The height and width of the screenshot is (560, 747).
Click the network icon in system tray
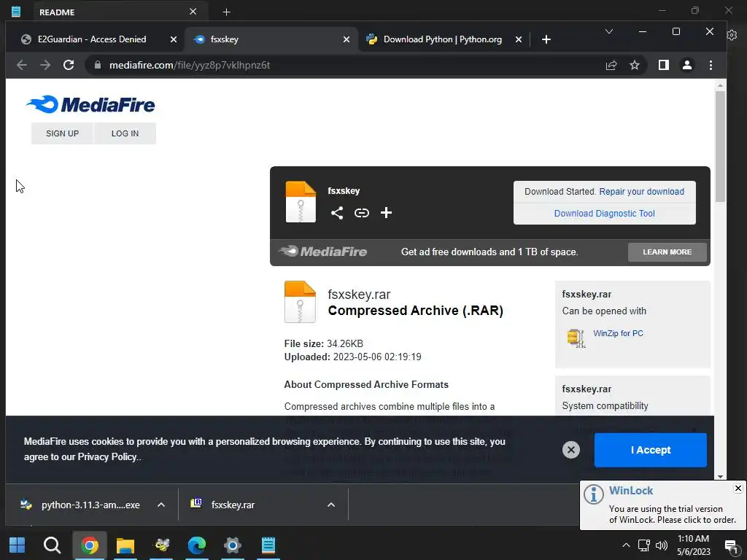tap(644, 545)
